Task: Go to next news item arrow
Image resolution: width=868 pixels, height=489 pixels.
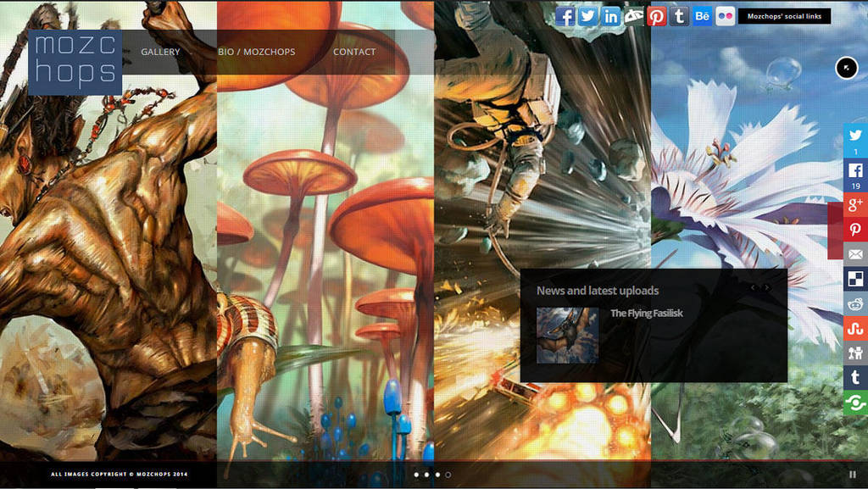Action: (x=766, y=287)
